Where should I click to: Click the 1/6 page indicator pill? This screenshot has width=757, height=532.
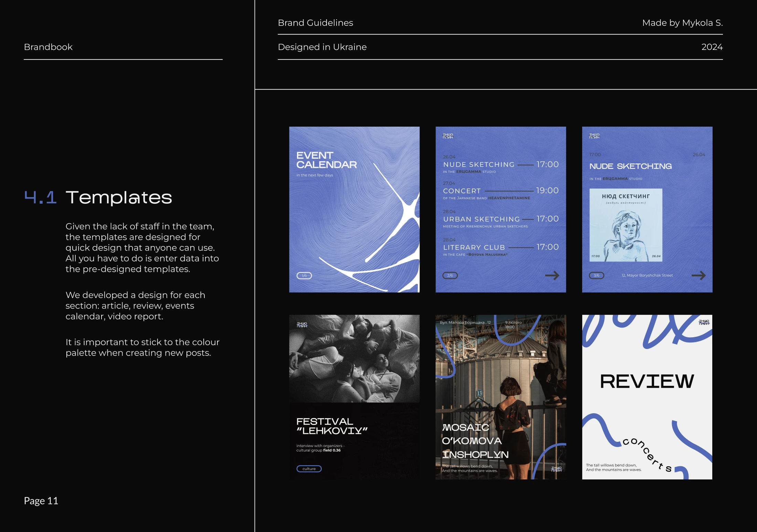click(304, 276)
